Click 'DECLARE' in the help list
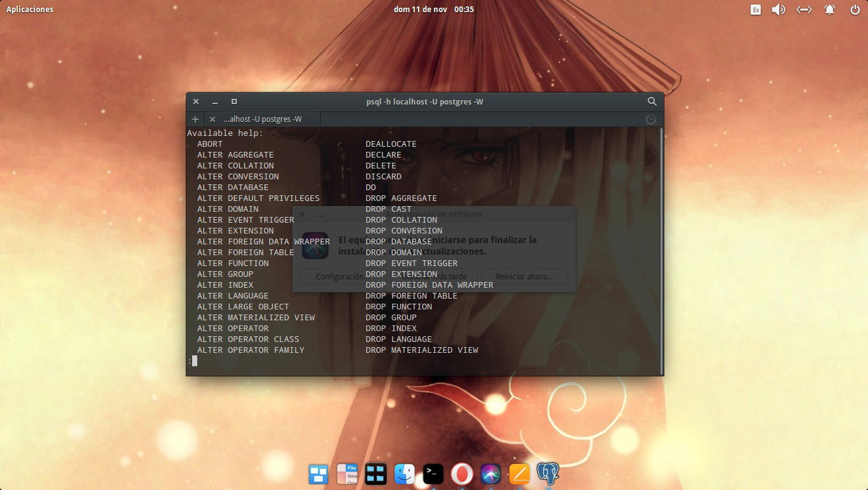 384,154
